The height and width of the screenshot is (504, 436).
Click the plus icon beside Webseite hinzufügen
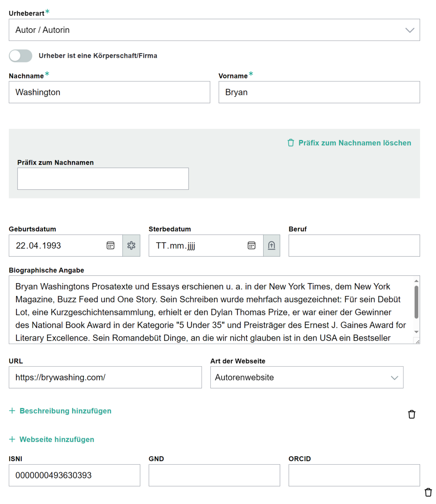[12, 439]
